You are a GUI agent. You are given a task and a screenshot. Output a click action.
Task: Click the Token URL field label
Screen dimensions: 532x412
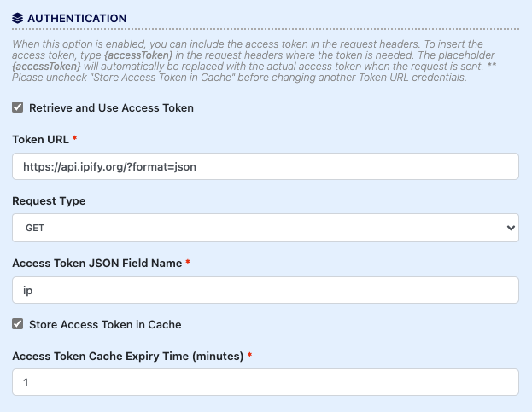pyautogui.click(x=40, y=140)
